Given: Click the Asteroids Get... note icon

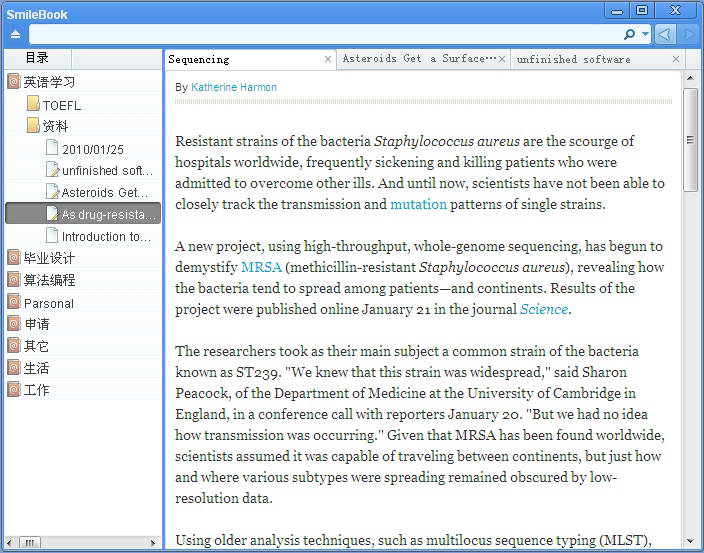Looking at the screenshot, I should tap(53, 191).
